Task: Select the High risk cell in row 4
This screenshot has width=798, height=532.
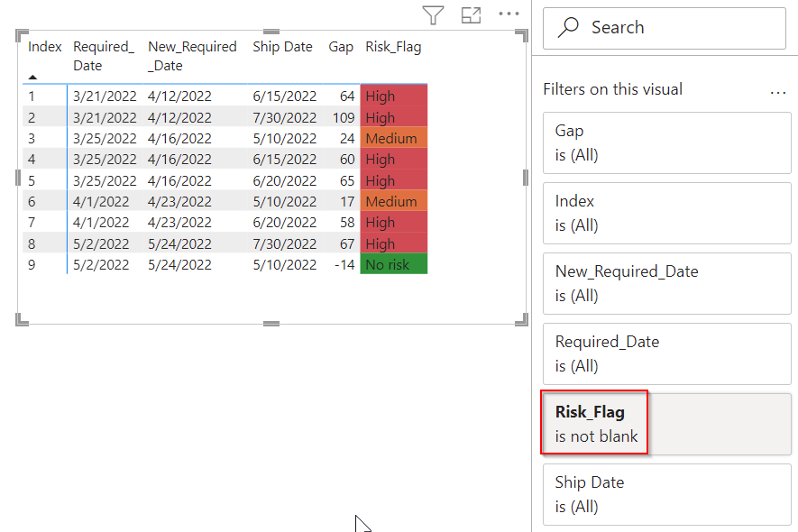Action: [393, 160]
